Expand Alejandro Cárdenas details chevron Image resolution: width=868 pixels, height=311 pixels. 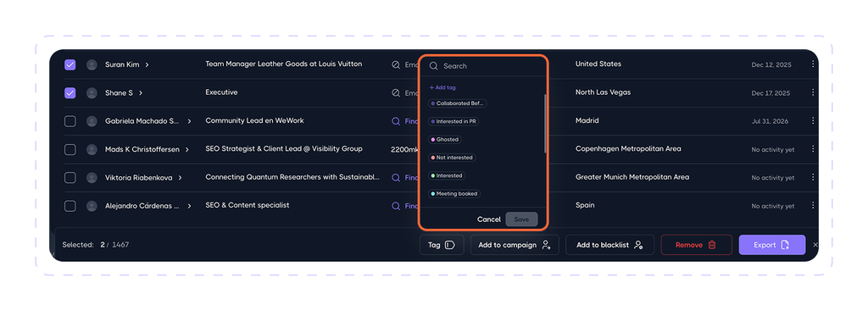189,206
